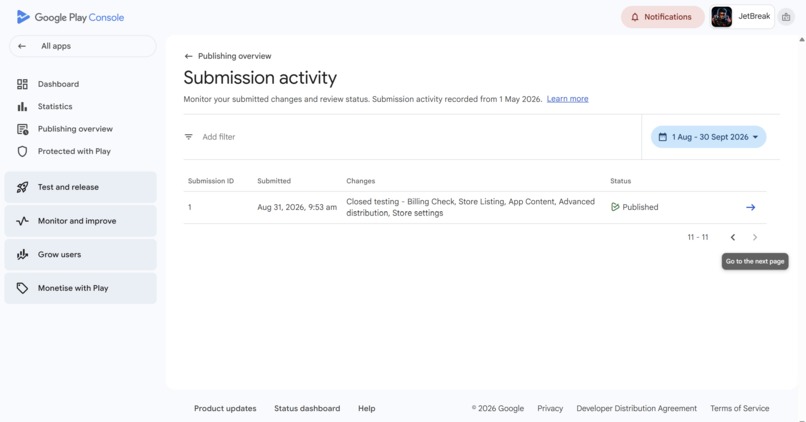Viewport: 806px width, 422px height.
Task: Go to the next page chevron
Action: point(755,237)
